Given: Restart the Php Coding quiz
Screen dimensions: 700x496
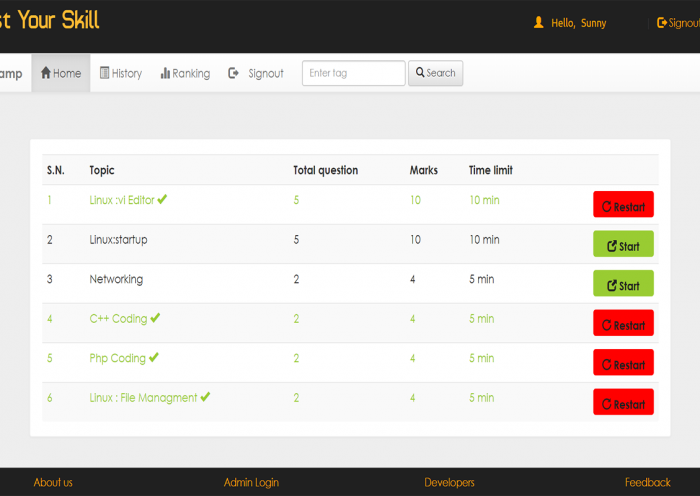Looking at the screenshot, I should [623, 362].
